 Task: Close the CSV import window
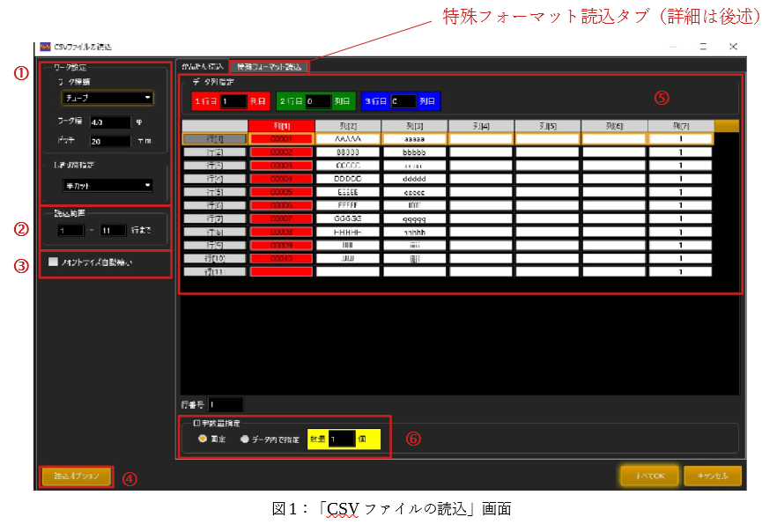[733, 47]
